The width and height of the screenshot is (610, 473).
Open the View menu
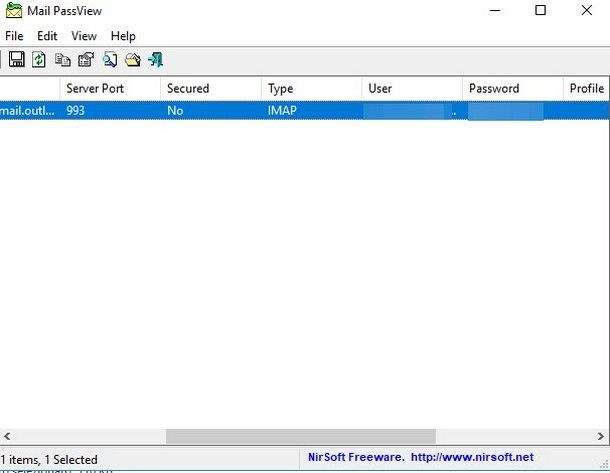[x=84, y=36]
